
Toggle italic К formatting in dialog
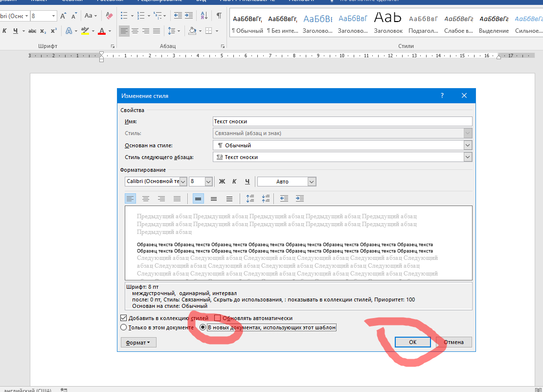coord(234,182)
